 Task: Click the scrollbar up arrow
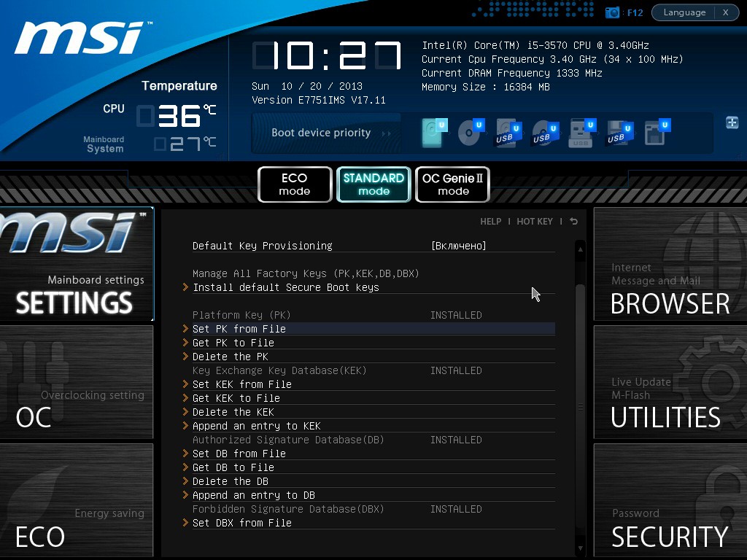(580, 249)
